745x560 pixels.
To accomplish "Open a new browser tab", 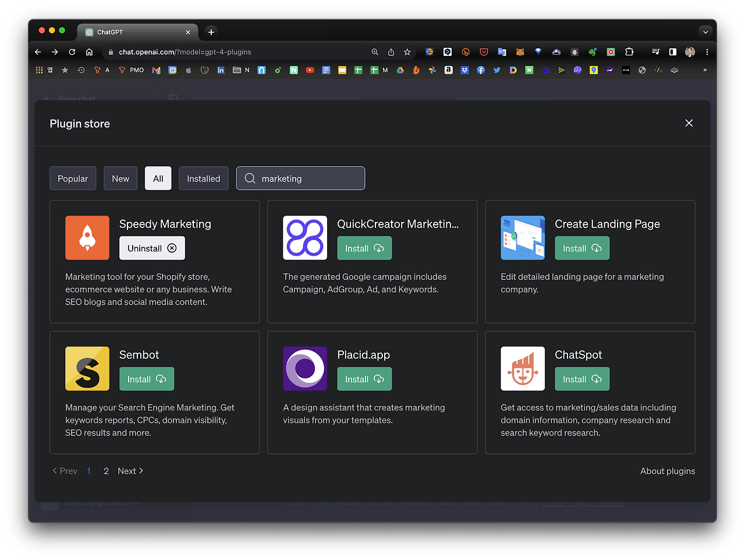I will [211, 32].
